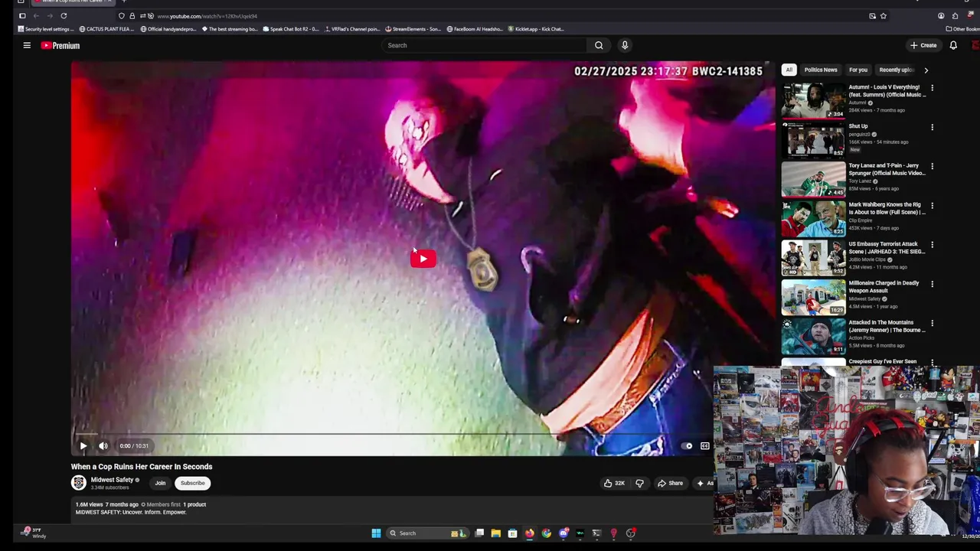980x551 pixels.
Task: Toggle autoplay switch in the player
Action: 687,445
